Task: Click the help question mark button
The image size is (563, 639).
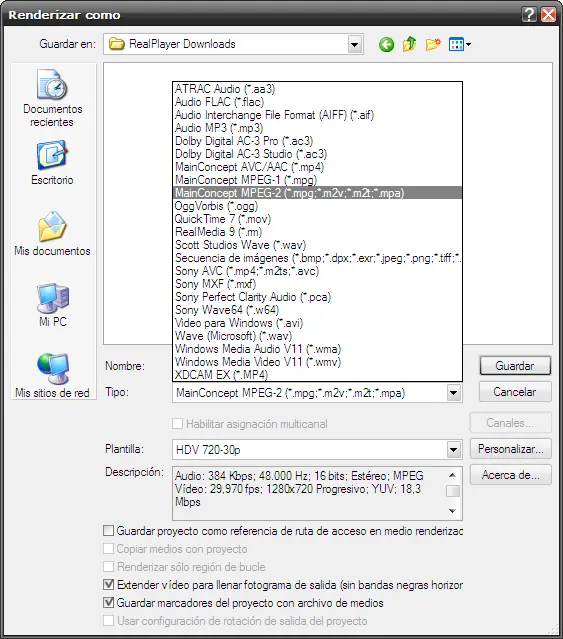Action: [529, 15]
